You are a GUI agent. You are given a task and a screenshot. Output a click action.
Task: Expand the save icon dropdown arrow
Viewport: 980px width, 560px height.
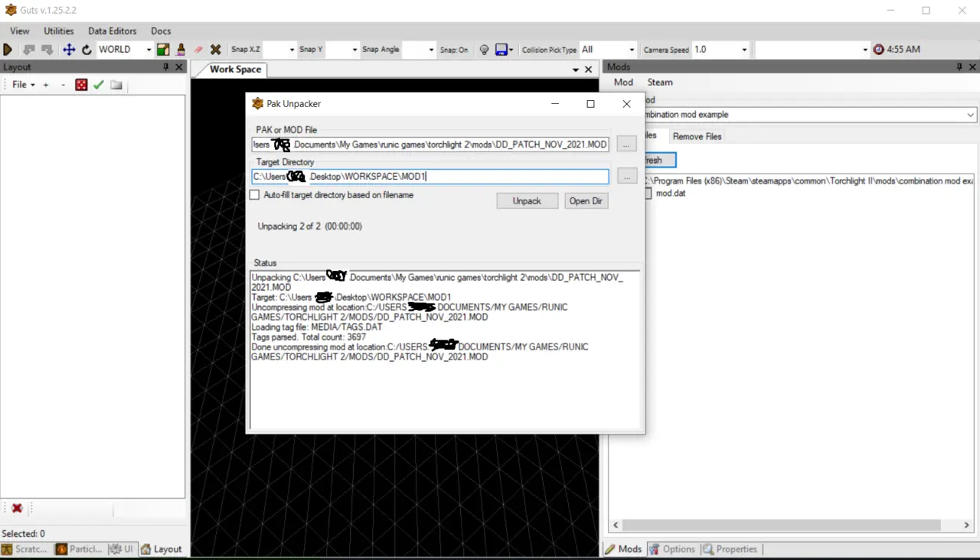click(x=511, y=50)
